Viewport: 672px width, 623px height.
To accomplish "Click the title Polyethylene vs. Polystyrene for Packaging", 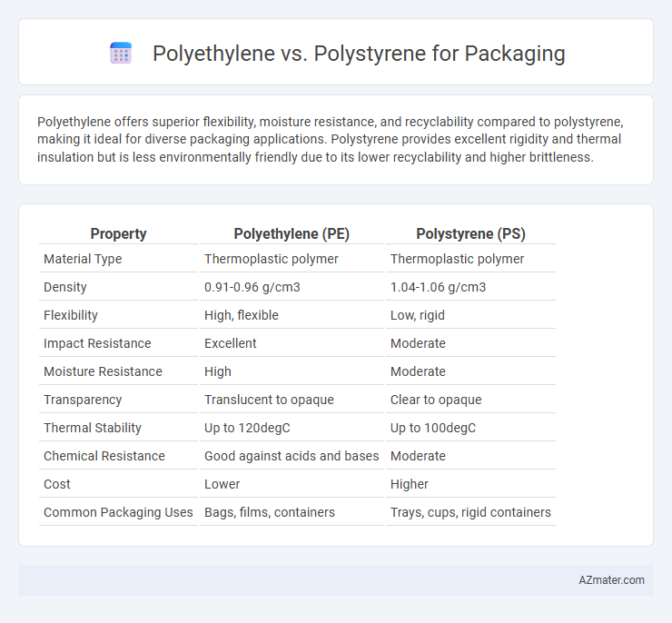I will [x=359, y=54].
